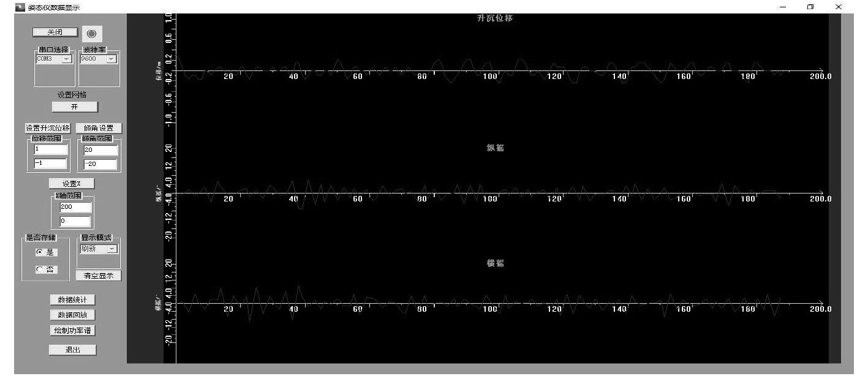The width and height of the screenshot is (868, 376).
Task: Toggle the 设置网格 开 button
Action: 74,107
